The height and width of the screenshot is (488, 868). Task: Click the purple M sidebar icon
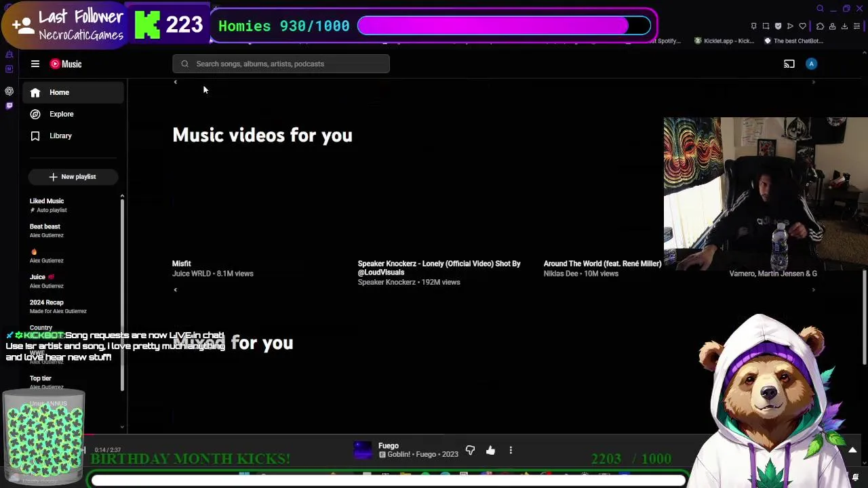9,68
